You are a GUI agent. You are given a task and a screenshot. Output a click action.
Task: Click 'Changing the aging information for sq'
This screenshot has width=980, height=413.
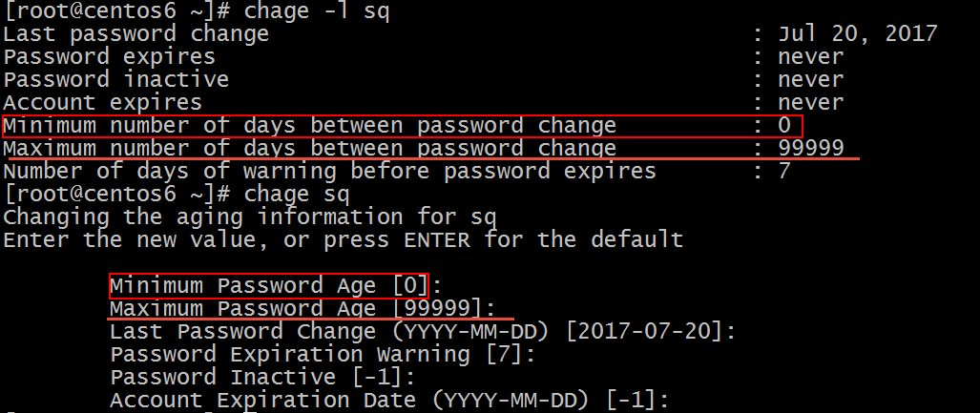250,217
